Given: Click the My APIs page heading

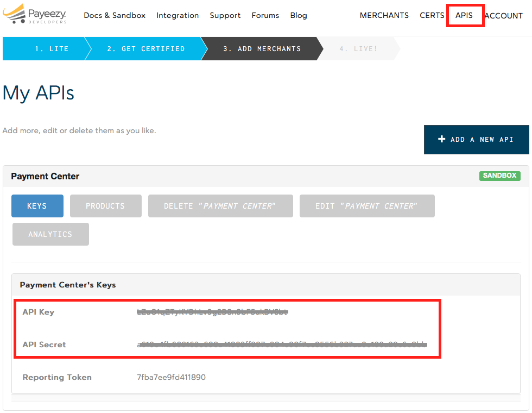Looking at the screenshot, I should [x=39, y=93].
